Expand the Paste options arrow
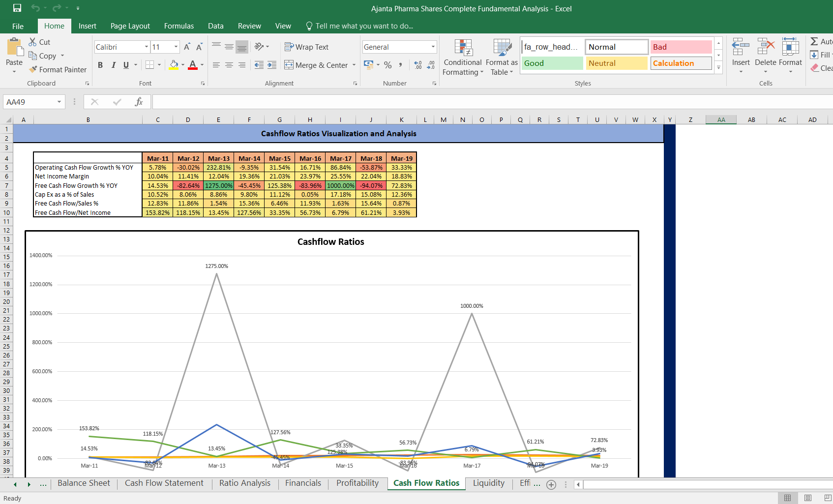833x504 pixels. pyautogui.click(x=14, y=72)
